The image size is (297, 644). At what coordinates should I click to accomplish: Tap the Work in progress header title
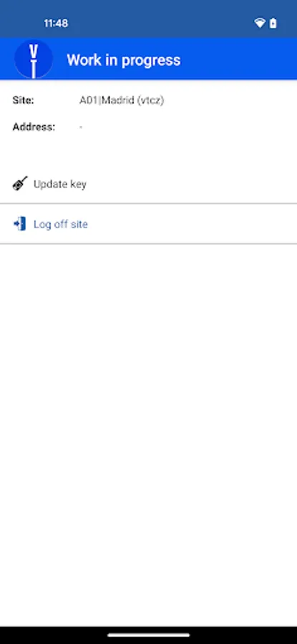tap(124, 60)
